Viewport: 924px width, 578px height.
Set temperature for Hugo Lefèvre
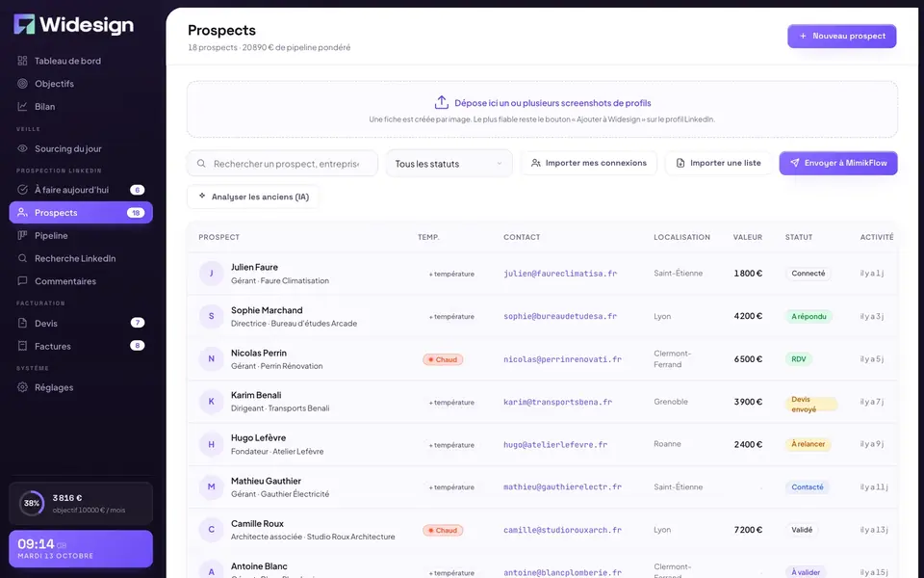[x=451, y=445]
